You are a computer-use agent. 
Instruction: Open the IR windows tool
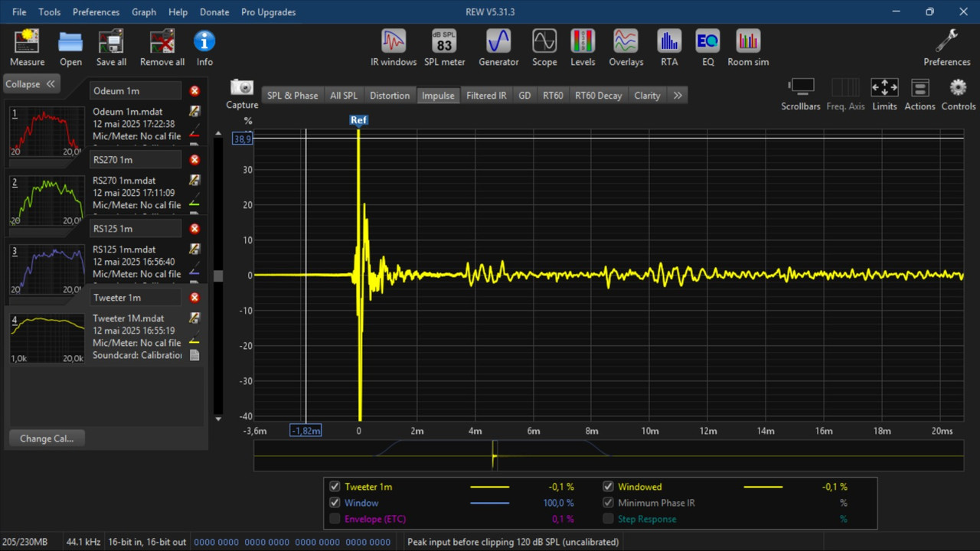[x=394, y=41]
